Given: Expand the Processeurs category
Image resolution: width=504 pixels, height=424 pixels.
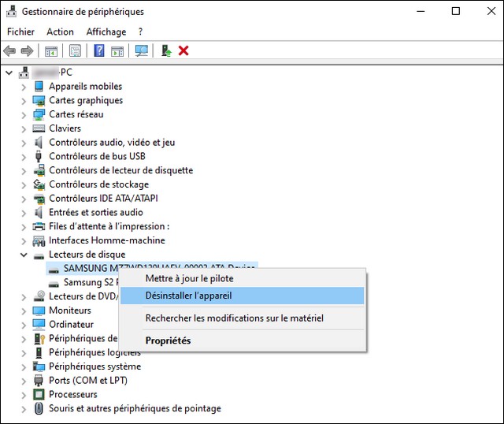Looking at the screenshot, I should click(x=24, y=394).
